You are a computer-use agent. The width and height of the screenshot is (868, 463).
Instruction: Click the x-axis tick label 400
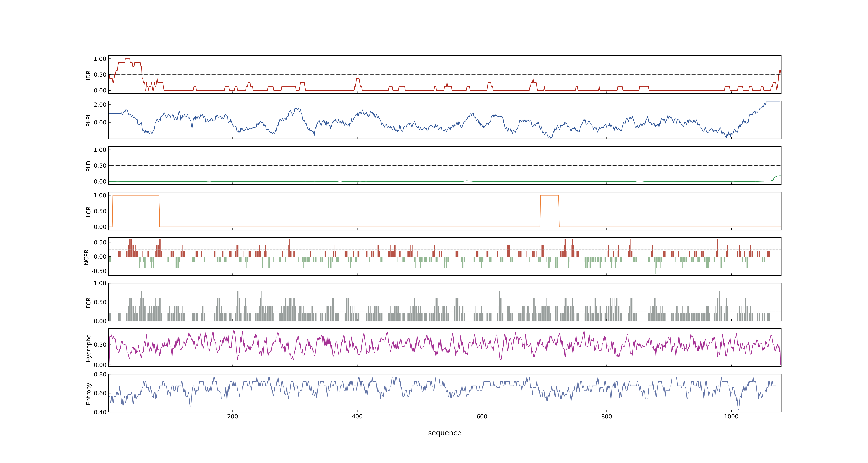pos(357,416)
